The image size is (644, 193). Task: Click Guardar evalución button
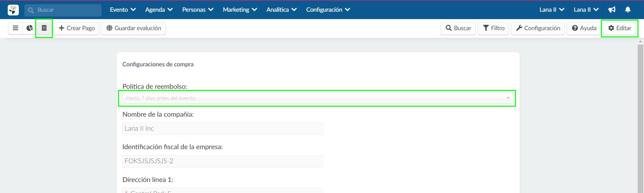[x=134, y=28]
